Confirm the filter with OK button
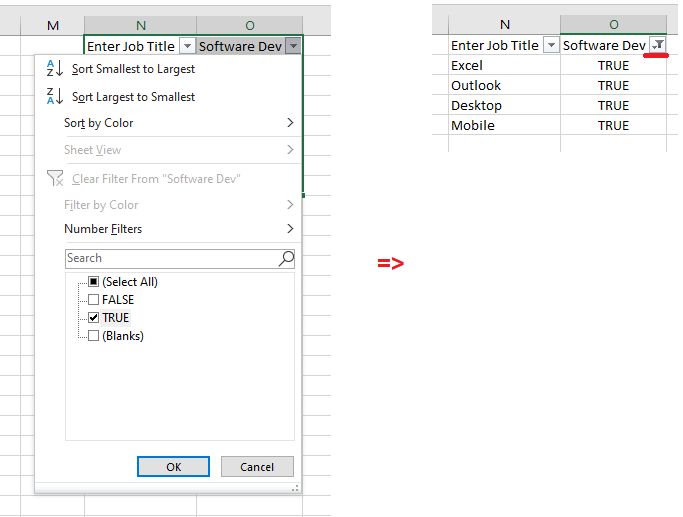The image size is (683, 517). click(173, 467)
